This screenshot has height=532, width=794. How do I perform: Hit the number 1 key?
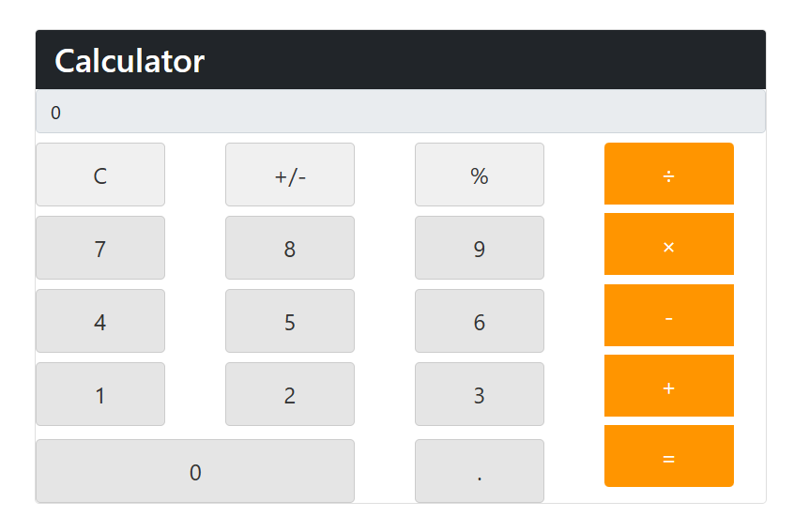coord(100,394)
